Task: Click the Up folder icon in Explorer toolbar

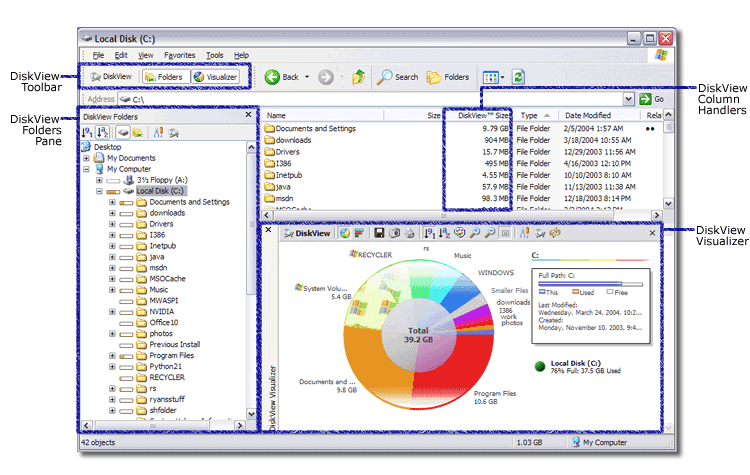Action: click(x=358, y=76)
